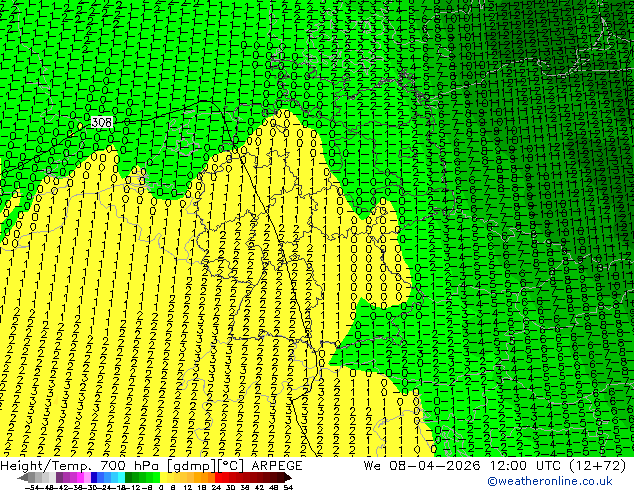The width and height of the screenshot is (634, 490).
Task: Click the '24' legend value
Action: (216, 487)
